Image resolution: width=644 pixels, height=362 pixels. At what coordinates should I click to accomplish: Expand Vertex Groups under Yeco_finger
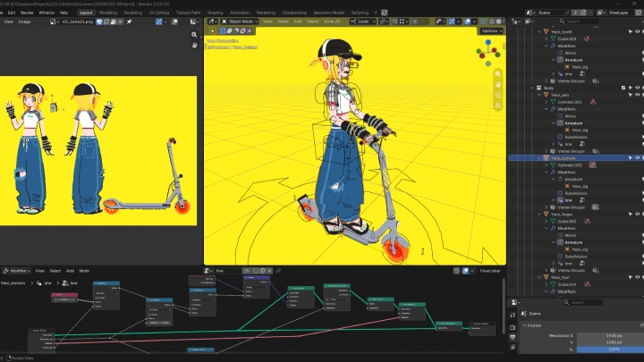pyautogui.click(x=547, y=271)
